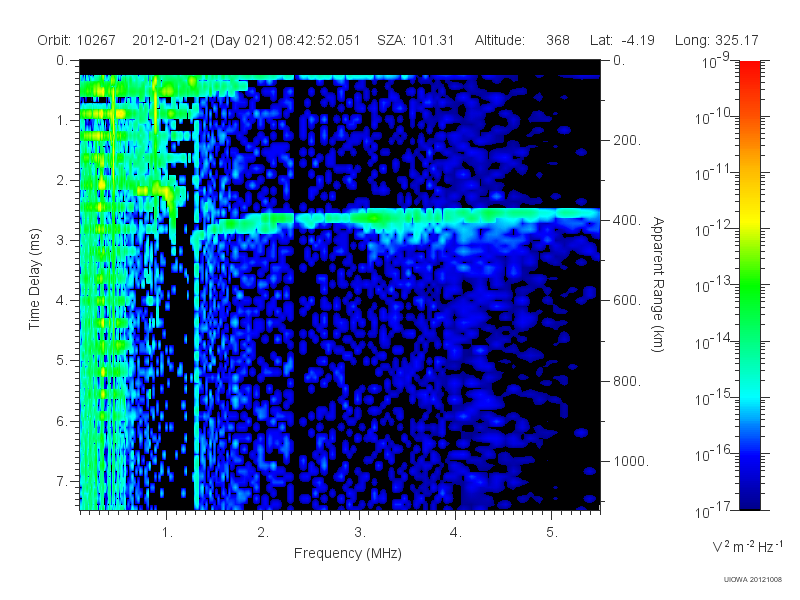Click the Apparent Range (km) axis label
The height and width of the screenshot is (600, 800).
click(658, 284)
